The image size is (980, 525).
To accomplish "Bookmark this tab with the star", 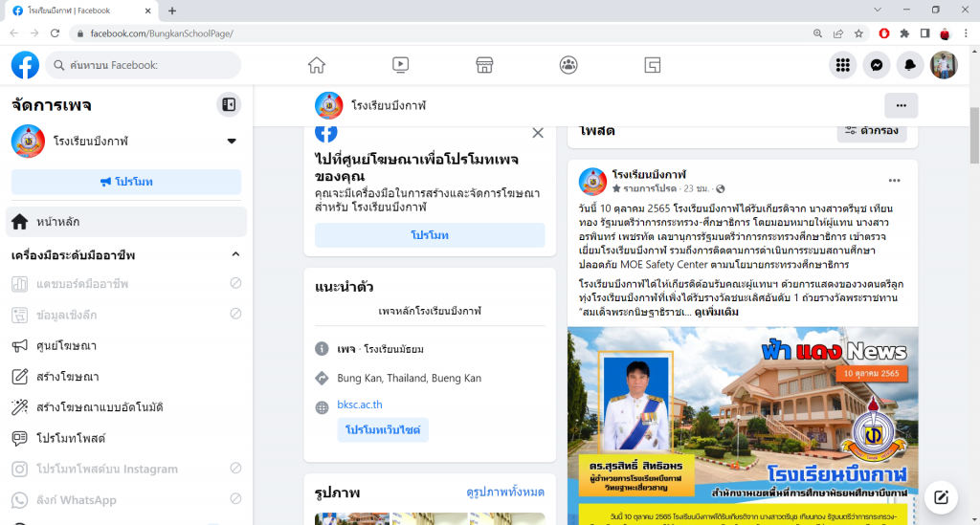I will tap(858, 33).
